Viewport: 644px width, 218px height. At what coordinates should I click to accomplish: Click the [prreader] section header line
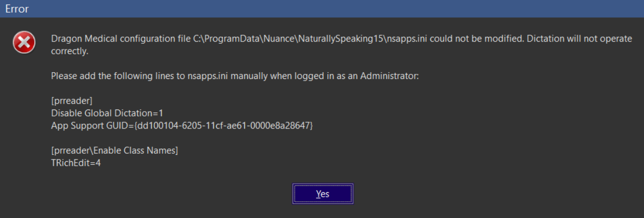pyautogui.click(x=72, y=101)
